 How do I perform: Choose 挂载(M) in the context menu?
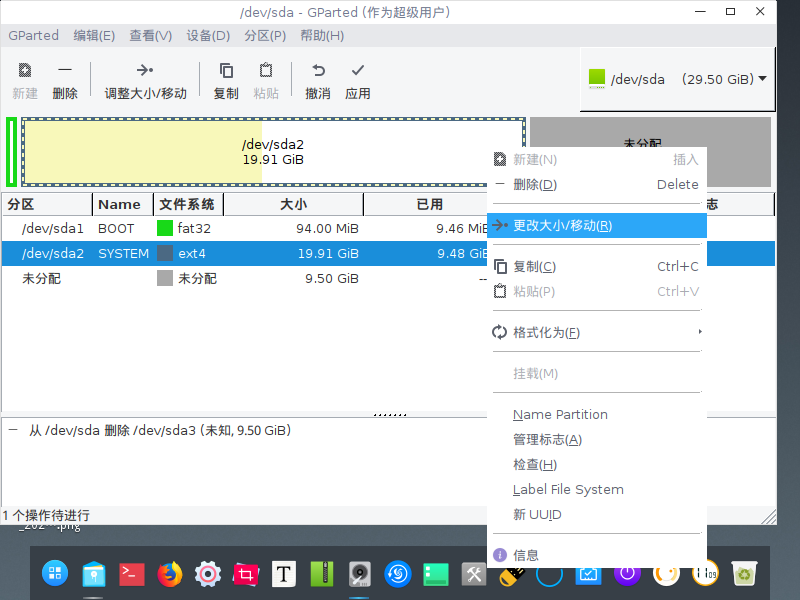click(x=597, y=374)
